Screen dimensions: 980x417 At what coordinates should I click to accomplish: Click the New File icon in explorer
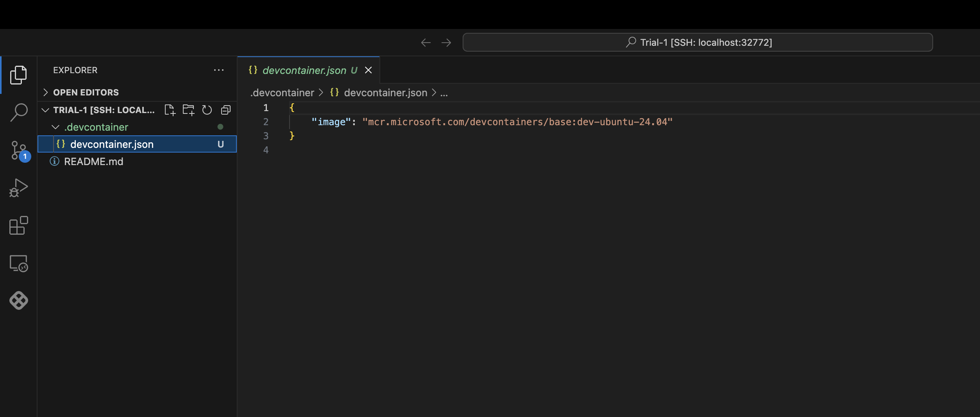click(170, 110)
